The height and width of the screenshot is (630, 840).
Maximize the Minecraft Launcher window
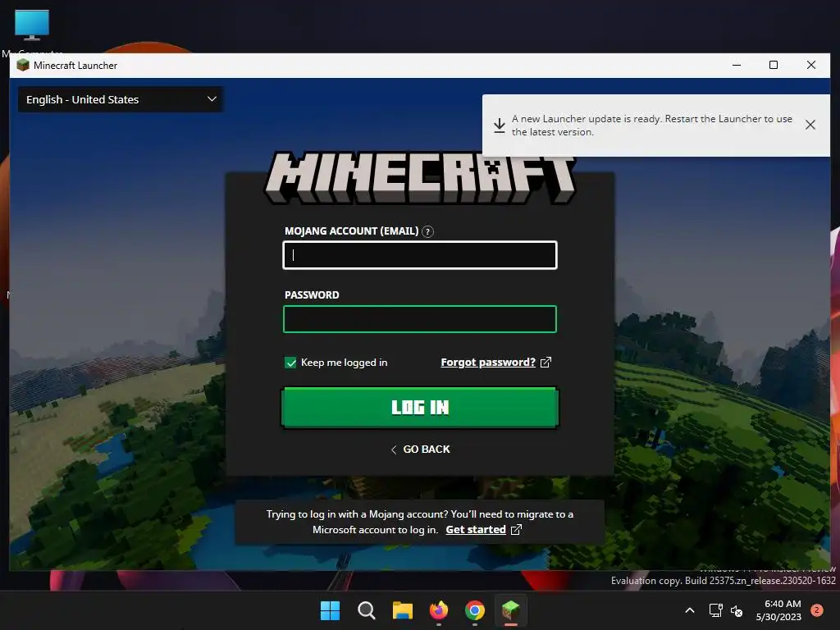point(773,65)
